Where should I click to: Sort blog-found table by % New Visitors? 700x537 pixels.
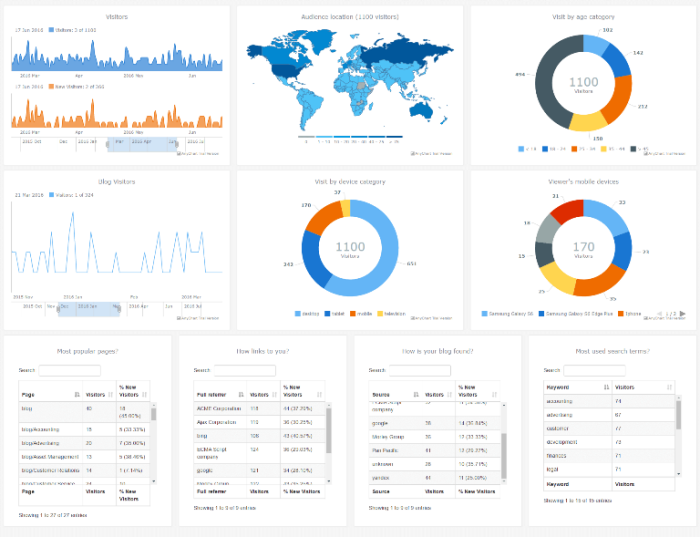tap(478, 391)
